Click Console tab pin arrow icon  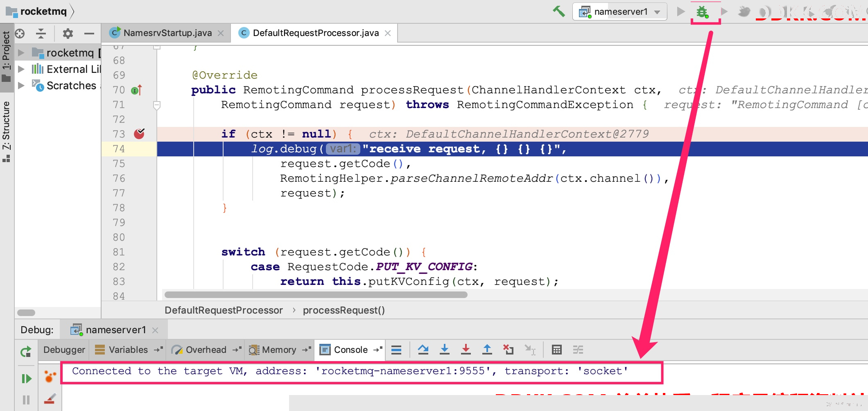(x=377, y=350)
